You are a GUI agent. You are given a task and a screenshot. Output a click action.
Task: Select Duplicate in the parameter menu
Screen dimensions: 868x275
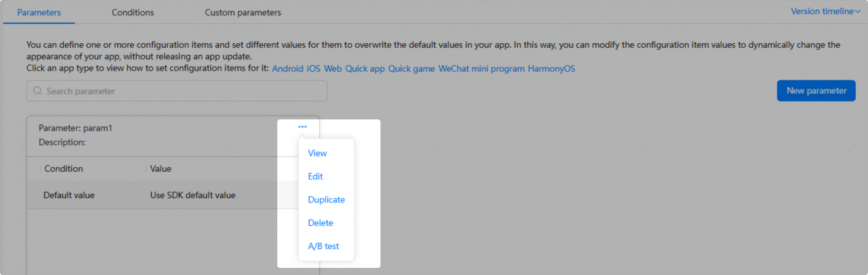click(x=326, y=199)
